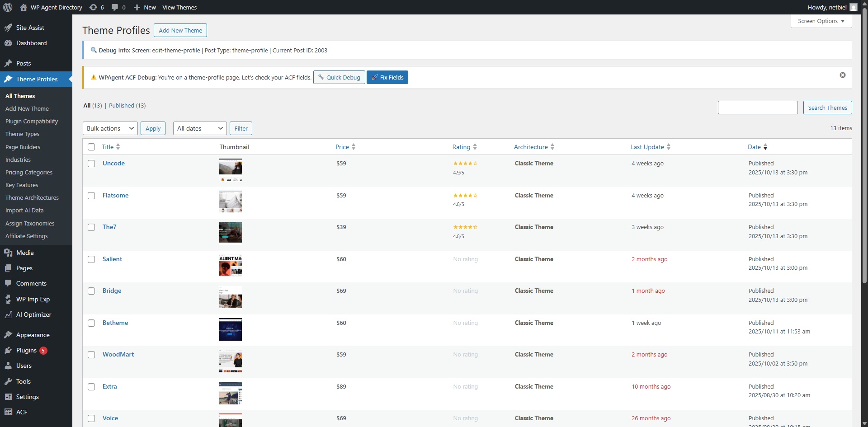
Task: Open Plugin Compatibility submenu item
Action: point(32,121)
